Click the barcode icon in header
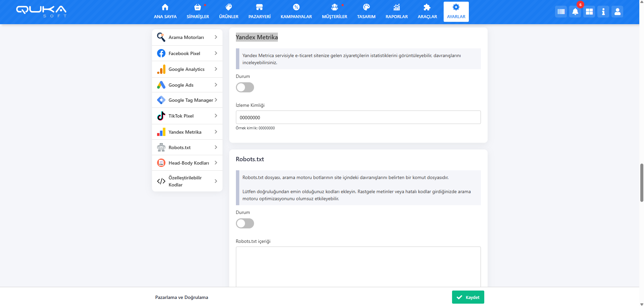Screen dimensions: 644x306 pyautogui.click(x=561, y=12)
